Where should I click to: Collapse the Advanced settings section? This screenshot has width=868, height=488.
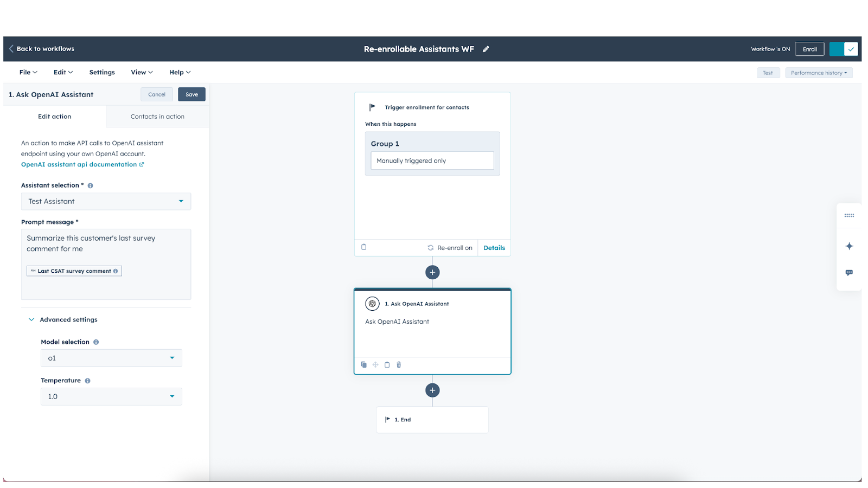(x=63, y=320)
